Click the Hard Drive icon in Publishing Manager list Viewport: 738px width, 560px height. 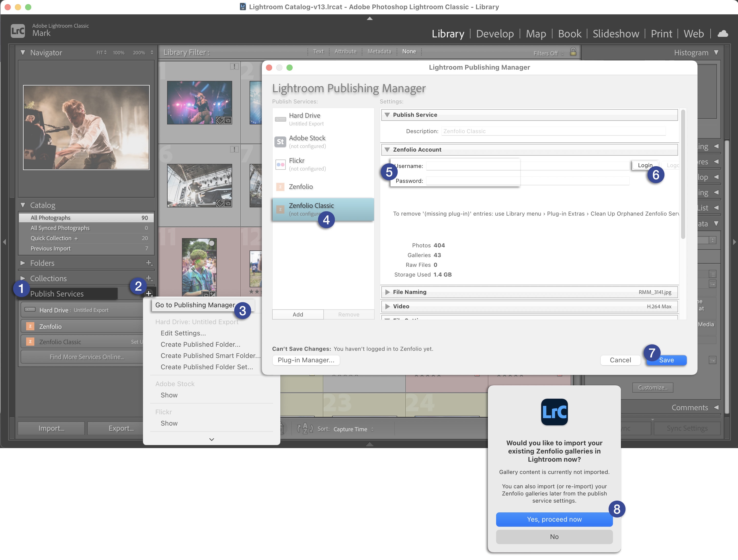pyautogui.click(x=280, y=119)
